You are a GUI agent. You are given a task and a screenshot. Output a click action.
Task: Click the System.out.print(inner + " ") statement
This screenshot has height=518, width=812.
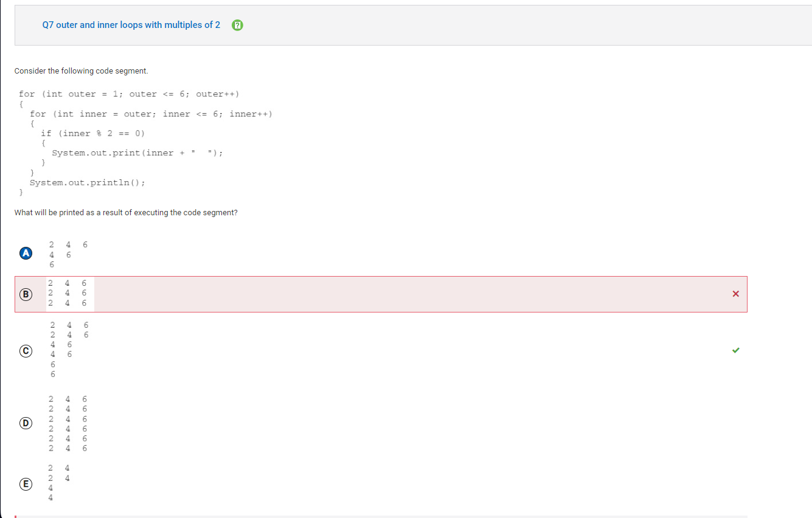(x=137, y=153)
